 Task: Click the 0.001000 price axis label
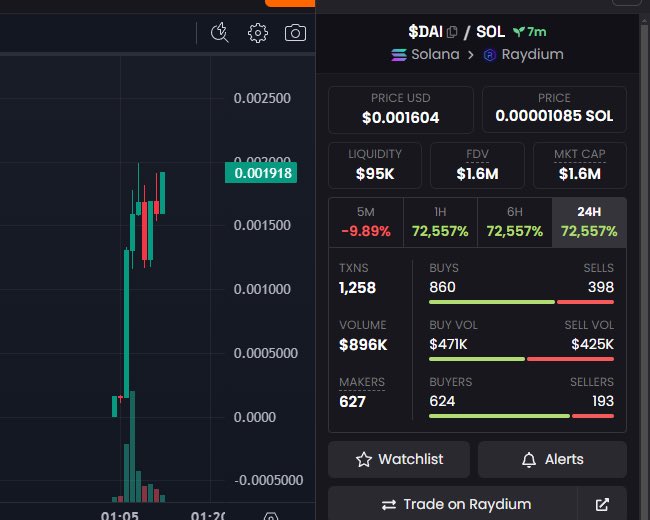click(x=262, y=289)
